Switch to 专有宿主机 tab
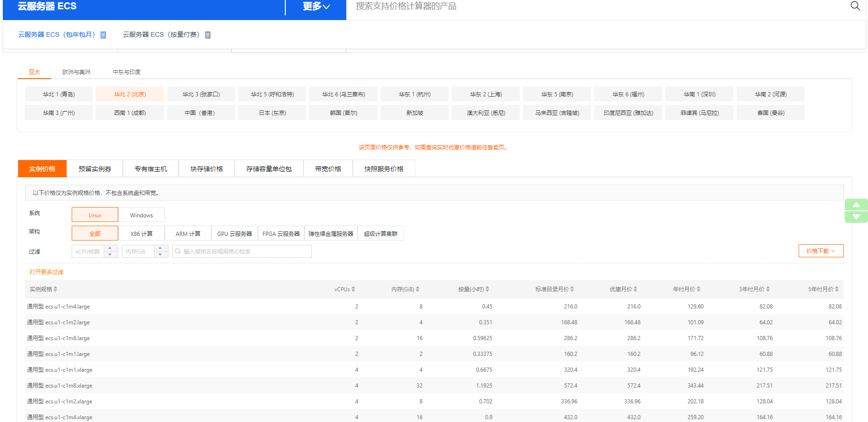The image size is (868, 422). (x=151, y=169)
